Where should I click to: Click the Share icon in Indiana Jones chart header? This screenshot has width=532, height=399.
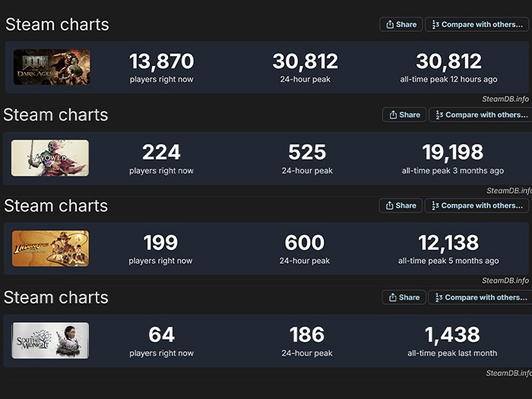click(389, 206)
